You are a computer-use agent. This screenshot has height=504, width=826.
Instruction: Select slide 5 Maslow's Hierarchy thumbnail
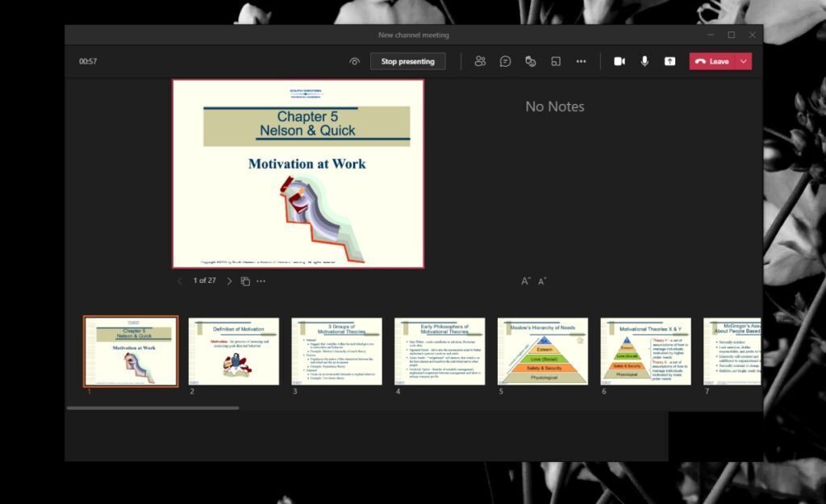click(x=543, y=351)
